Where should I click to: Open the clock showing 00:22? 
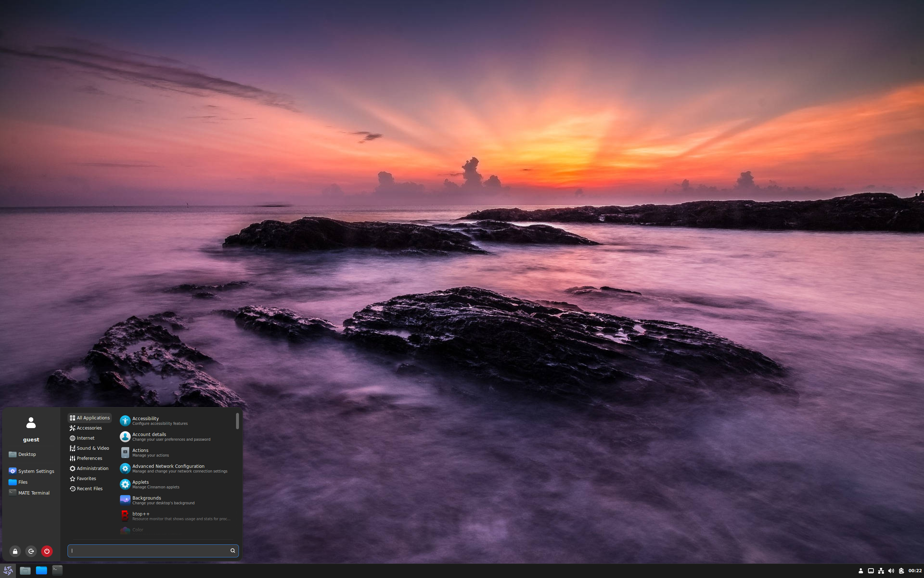915,571
